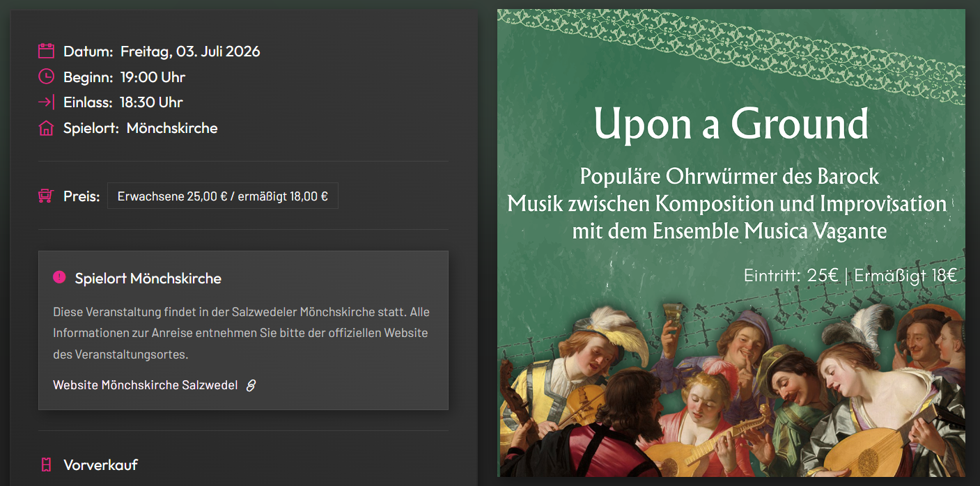Select the date text Freitag, 03. Juli 2026

[x=190, y=52]
